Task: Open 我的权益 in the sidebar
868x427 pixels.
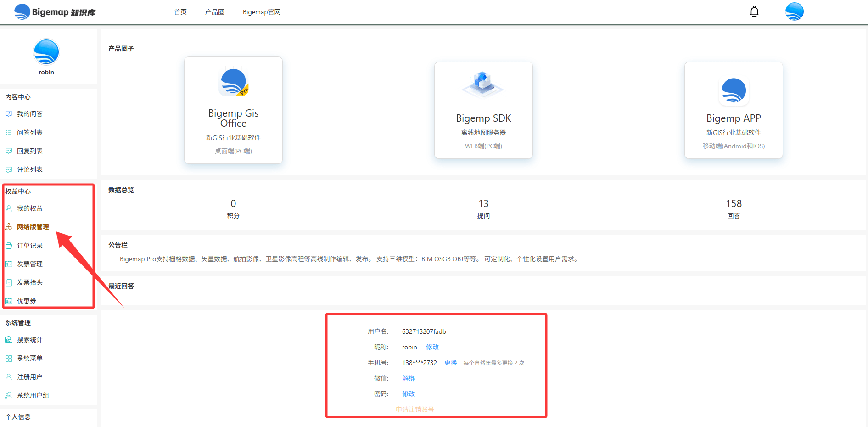Action: coord(30,208)
